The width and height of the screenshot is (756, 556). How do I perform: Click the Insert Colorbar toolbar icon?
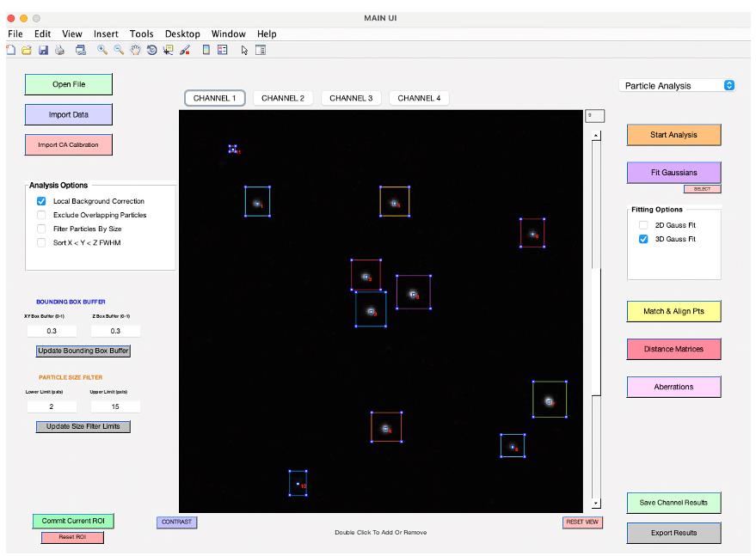click(x=206, y=50)
